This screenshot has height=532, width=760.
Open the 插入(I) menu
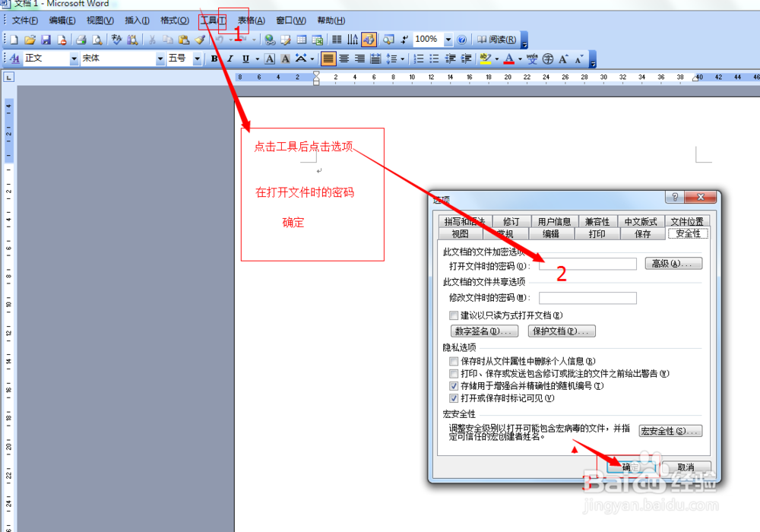tap(137, 21)
